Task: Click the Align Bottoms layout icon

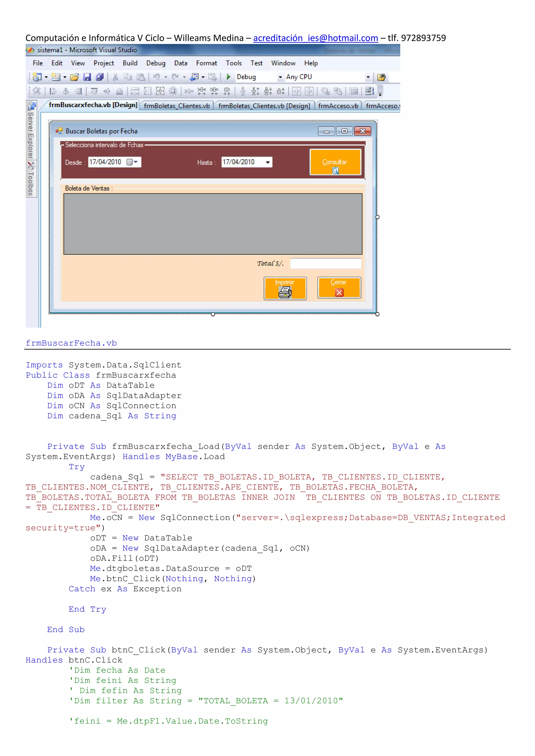Action: point(120,91)
